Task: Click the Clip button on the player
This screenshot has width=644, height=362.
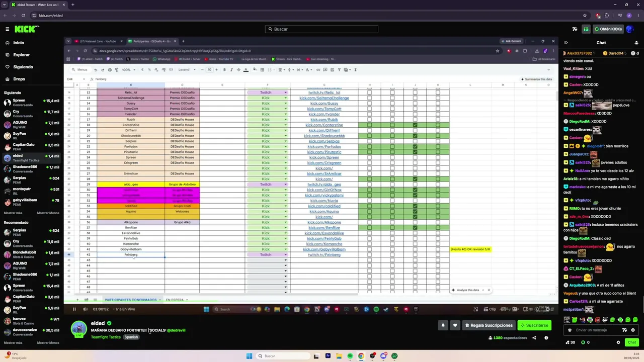Action: click(490, 309)
